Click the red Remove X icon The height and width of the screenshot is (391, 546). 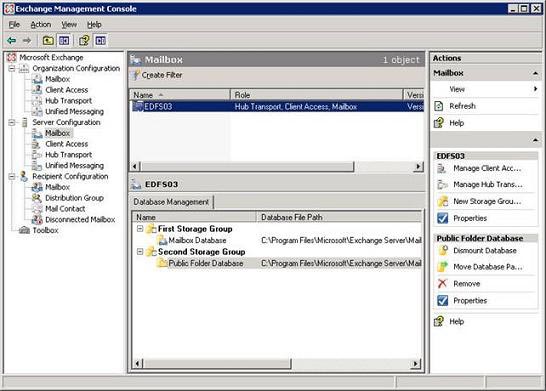(x=443, y=283)
